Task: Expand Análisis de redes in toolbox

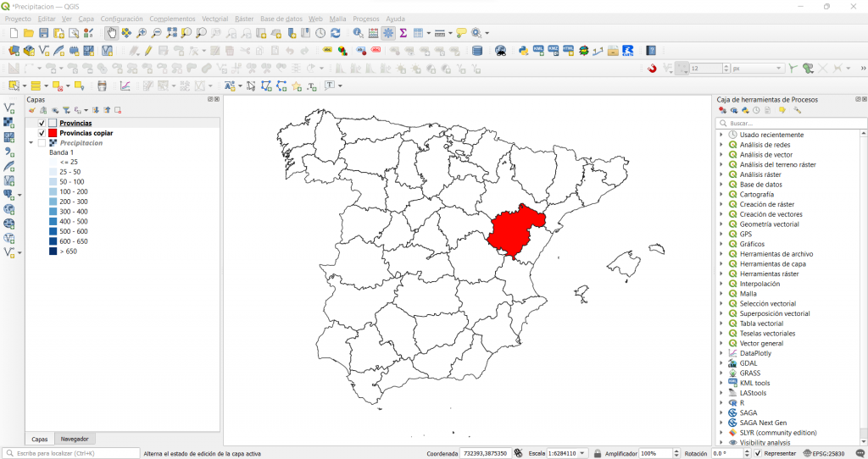Action: pos(721,145)
